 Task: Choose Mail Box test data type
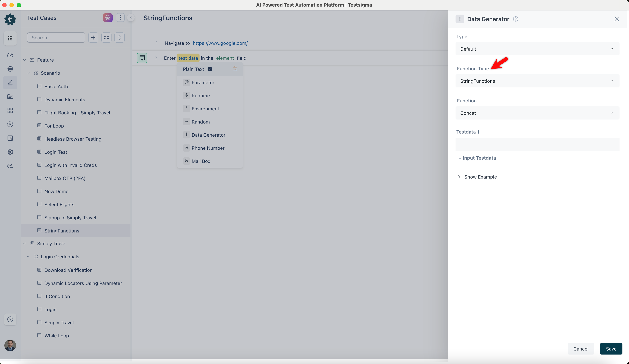click(x=210, y=161)
